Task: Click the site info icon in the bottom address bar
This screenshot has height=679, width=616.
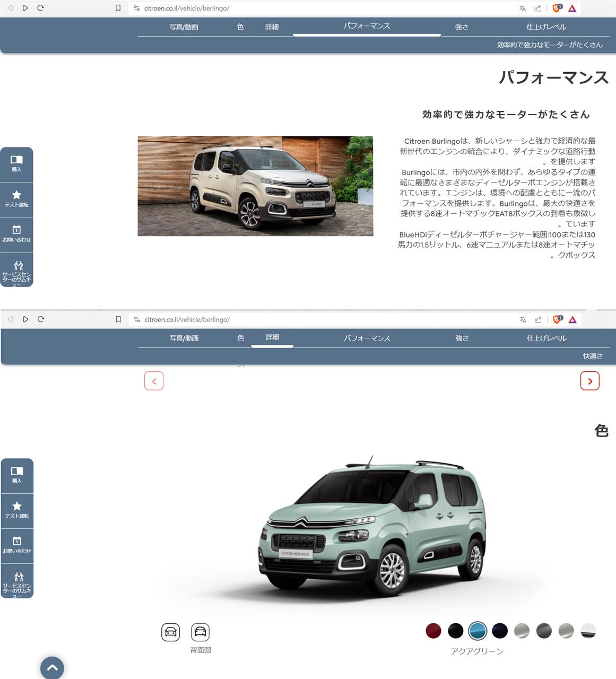Action: click(137, 319)
